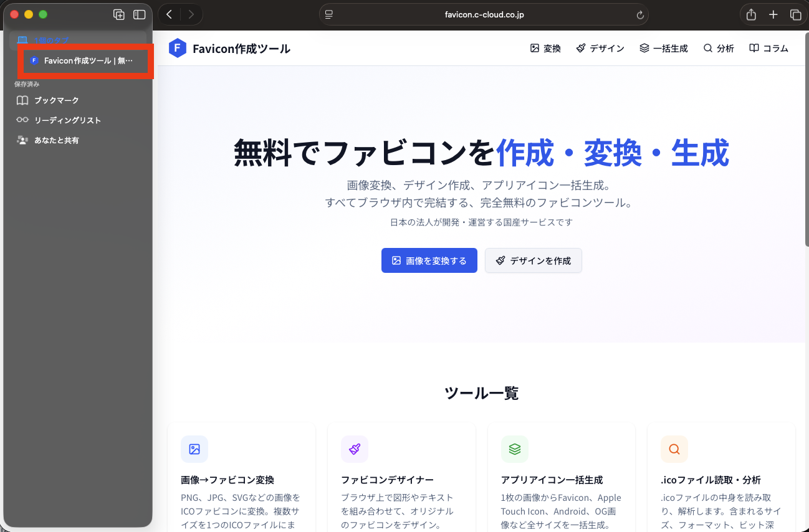
Task: Click the Favicon作成ツール hexagon logo
Action: click(178, 49)
